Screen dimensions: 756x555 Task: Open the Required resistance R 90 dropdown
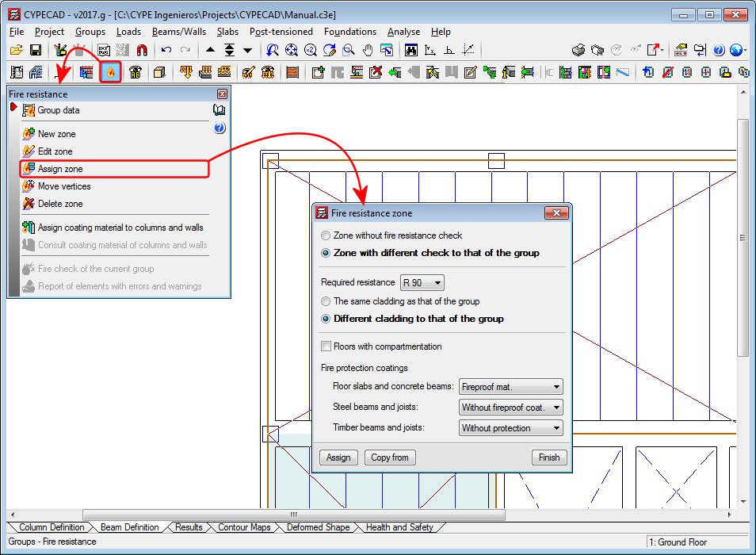[x=422, y=282]
